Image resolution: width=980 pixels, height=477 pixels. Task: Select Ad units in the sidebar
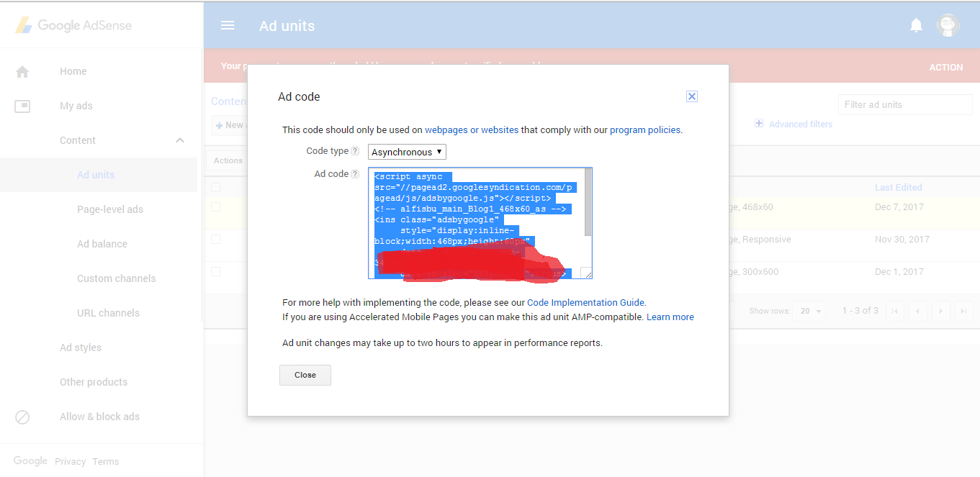point(96,175)
